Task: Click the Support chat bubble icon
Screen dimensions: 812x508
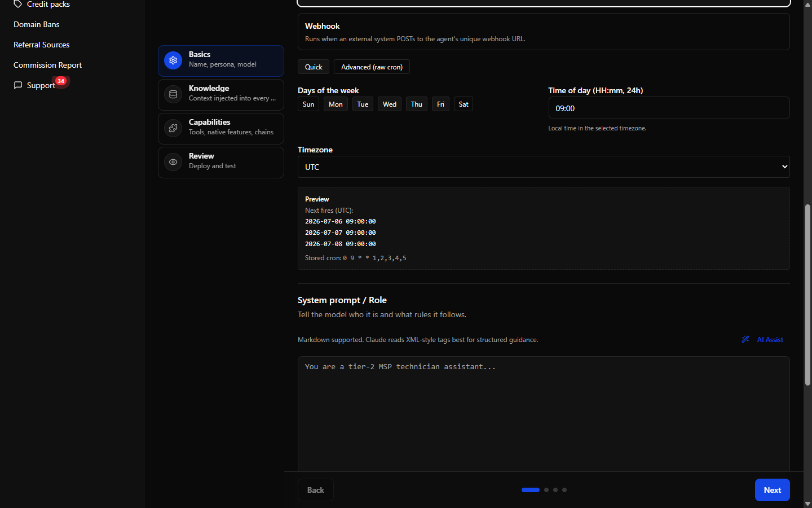Action: point(18,85)
